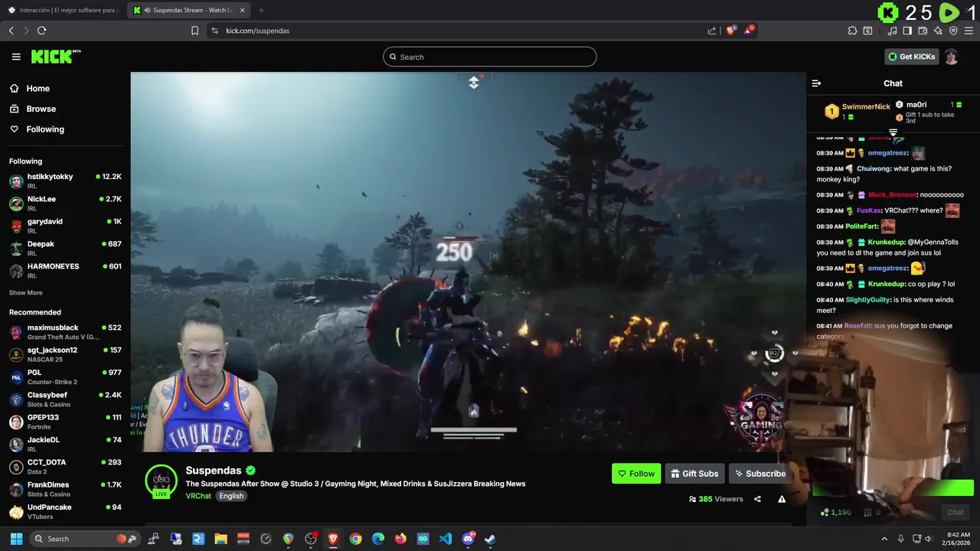Bookmark this page icon
Viewport: 980px width, 551px height.
click(194, 31)
